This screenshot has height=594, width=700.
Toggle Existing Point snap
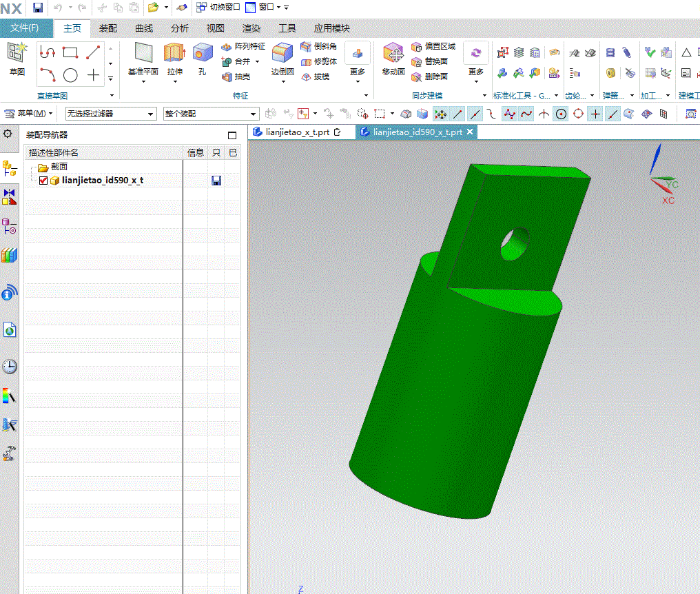(595, 114)
